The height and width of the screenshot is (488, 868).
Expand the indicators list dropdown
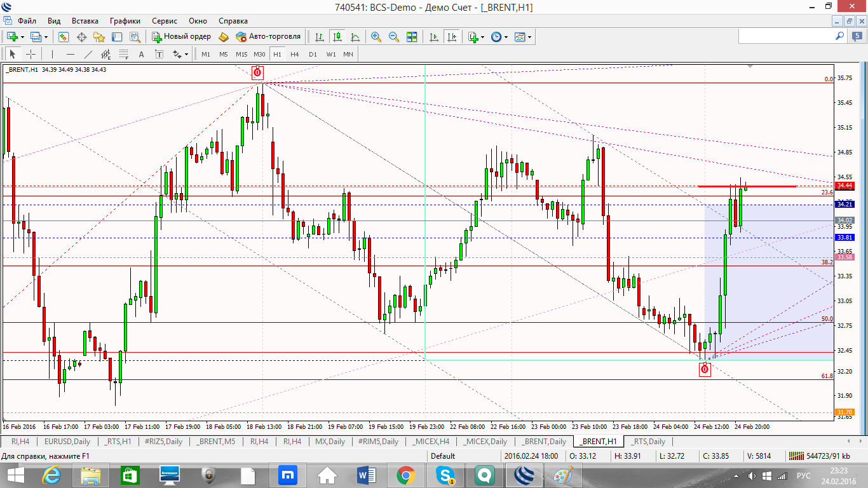(482, 37)
